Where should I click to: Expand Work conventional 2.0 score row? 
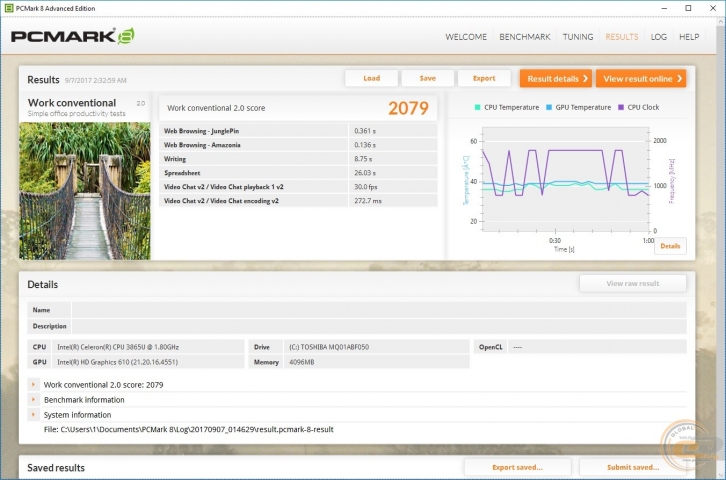point(33,384)
